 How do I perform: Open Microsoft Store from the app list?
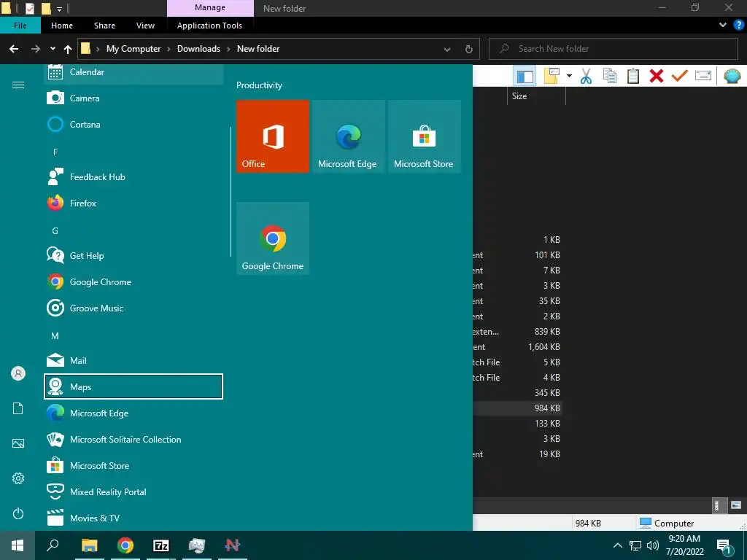[x=133, y=465]
